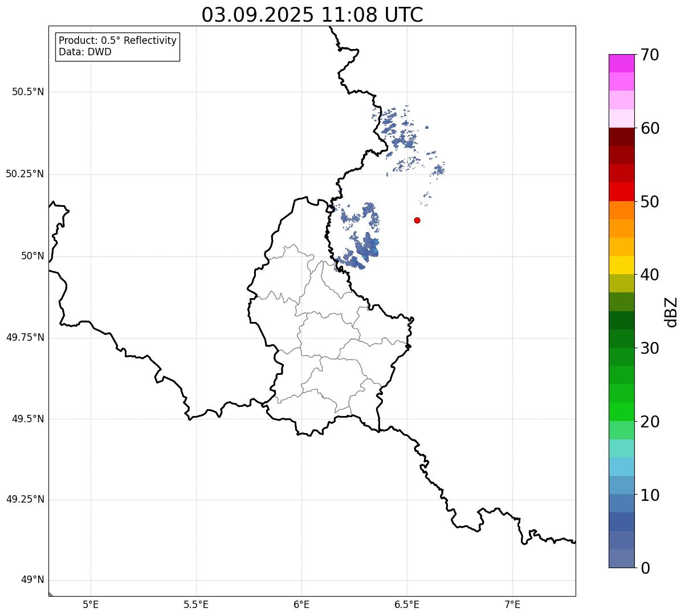Click the dBZ colorbar axis label
The height and width of the screenshot is (616, 685).
tap(671, 312)
